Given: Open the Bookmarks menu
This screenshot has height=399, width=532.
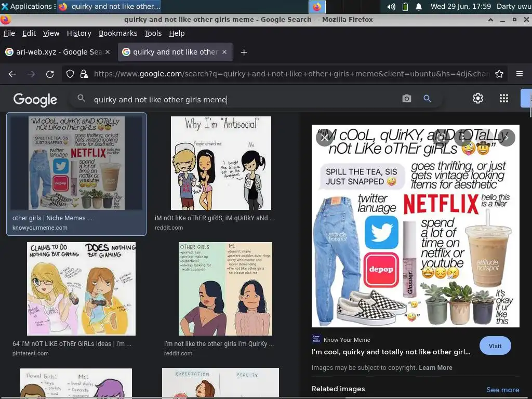Looking at the screenshot, I should pos(118,33).
